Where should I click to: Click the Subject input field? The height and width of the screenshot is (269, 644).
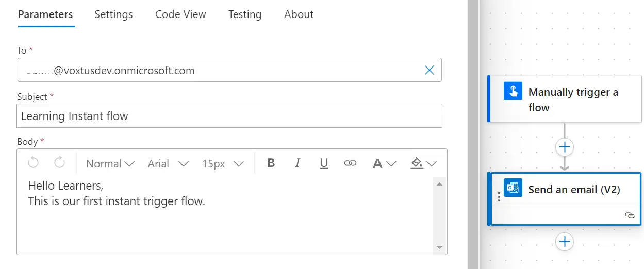[229, 116]
